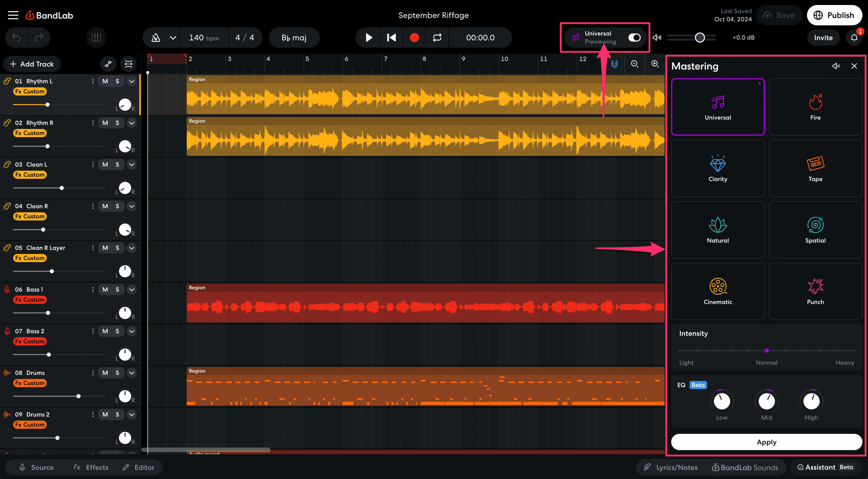Select the Natural mastering preset

[x=718, y=230]
